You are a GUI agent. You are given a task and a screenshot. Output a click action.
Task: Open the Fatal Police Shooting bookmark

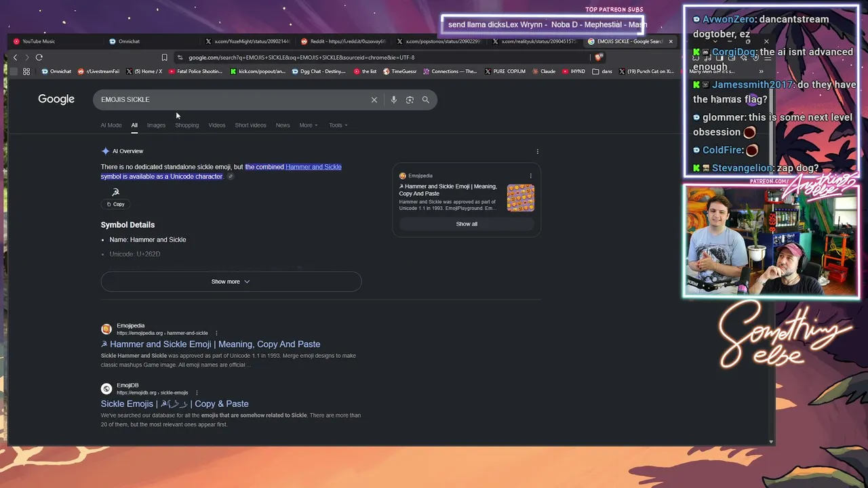(195, 71)
